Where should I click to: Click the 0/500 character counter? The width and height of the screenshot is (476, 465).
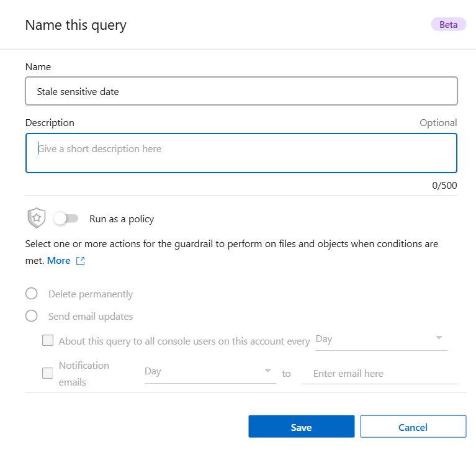444,185
